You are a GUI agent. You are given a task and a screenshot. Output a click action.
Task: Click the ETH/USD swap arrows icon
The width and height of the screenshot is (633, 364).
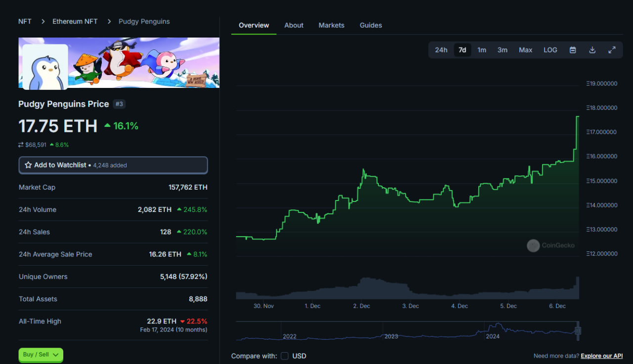pyautogui.click(x=21, y=145)
